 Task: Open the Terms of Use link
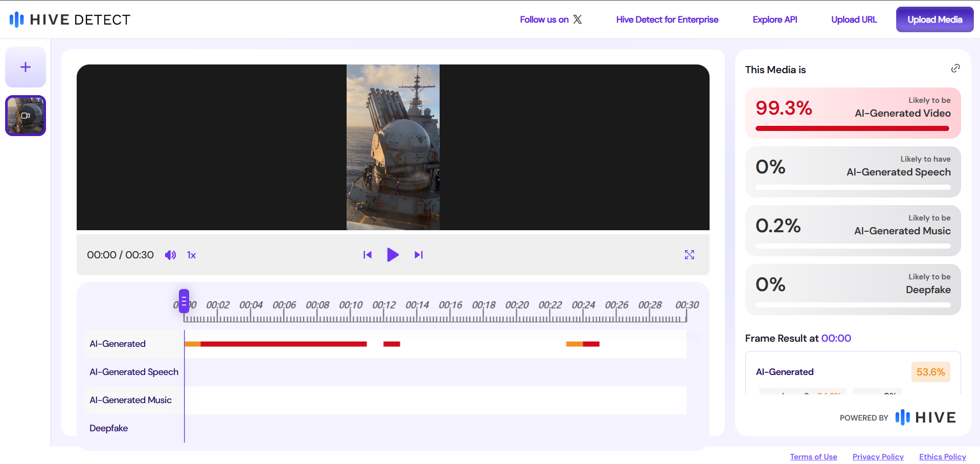(x=813, y=457)
